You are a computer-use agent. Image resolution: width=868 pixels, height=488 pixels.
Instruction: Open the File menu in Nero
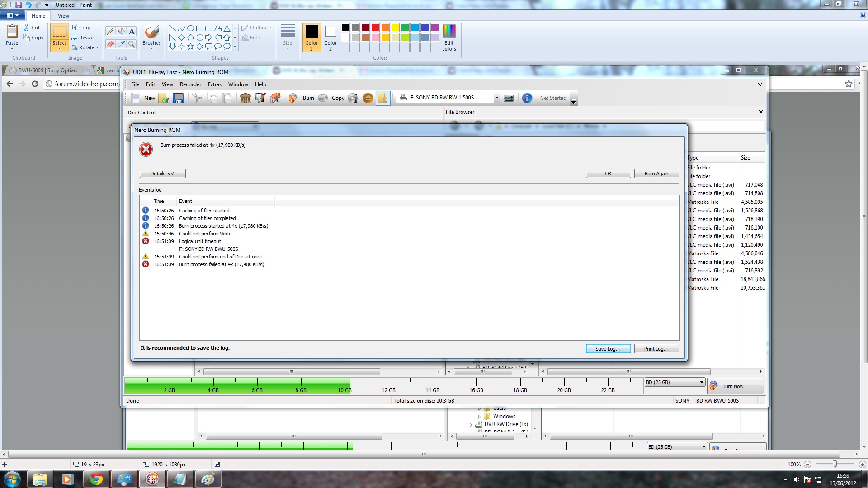tap(135, 84)
